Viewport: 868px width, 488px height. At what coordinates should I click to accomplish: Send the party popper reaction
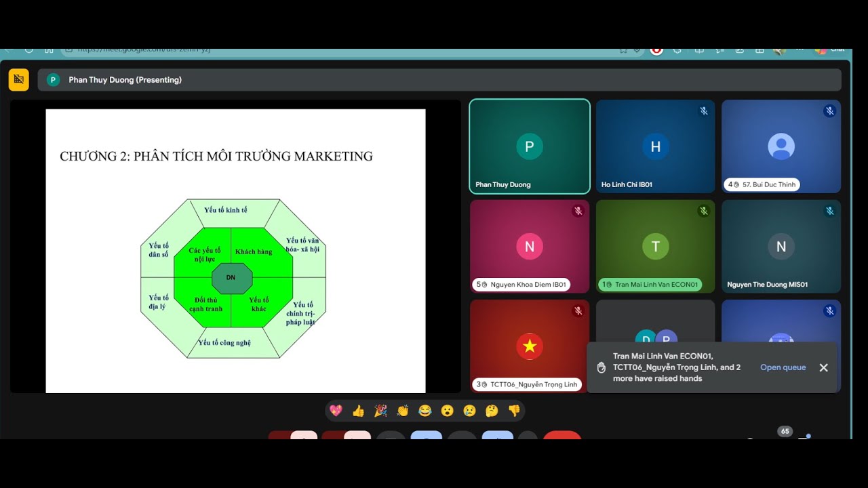pyautogui.click(x=380, y=411)
